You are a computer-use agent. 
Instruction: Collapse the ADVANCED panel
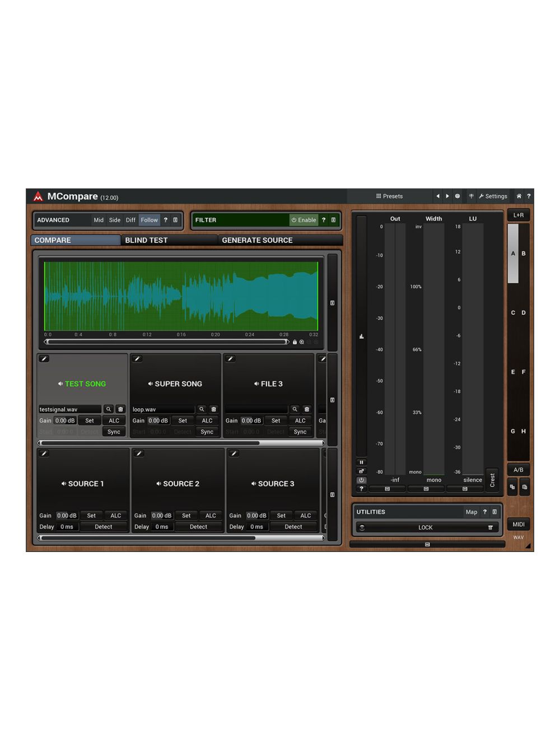(175, 220)
